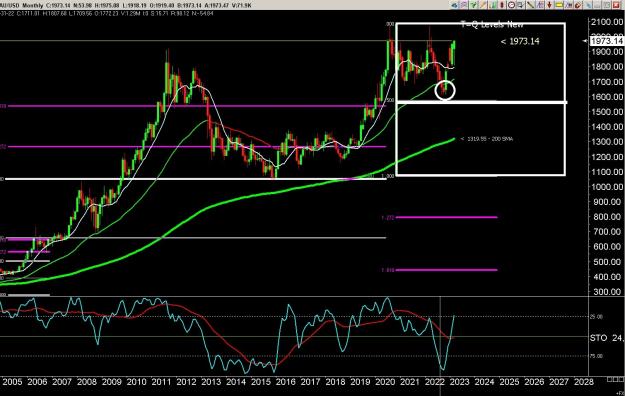Click the 2100.00 price axis label

pyautogui.click(x=606, y=22)
